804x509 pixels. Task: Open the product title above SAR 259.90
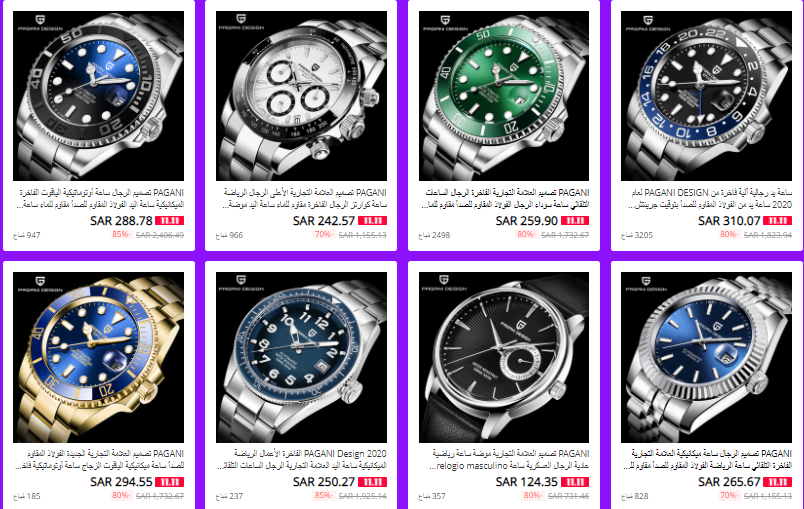pos(506,198)
